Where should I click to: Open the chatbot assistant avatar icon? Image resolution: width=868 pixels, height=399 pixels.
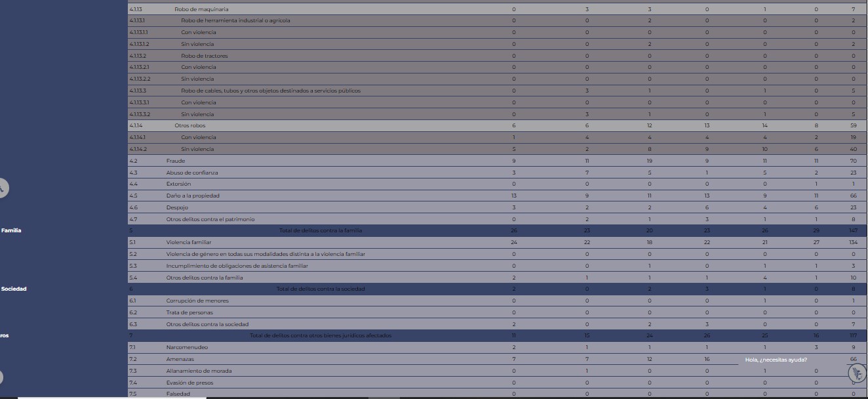(857, 373)
